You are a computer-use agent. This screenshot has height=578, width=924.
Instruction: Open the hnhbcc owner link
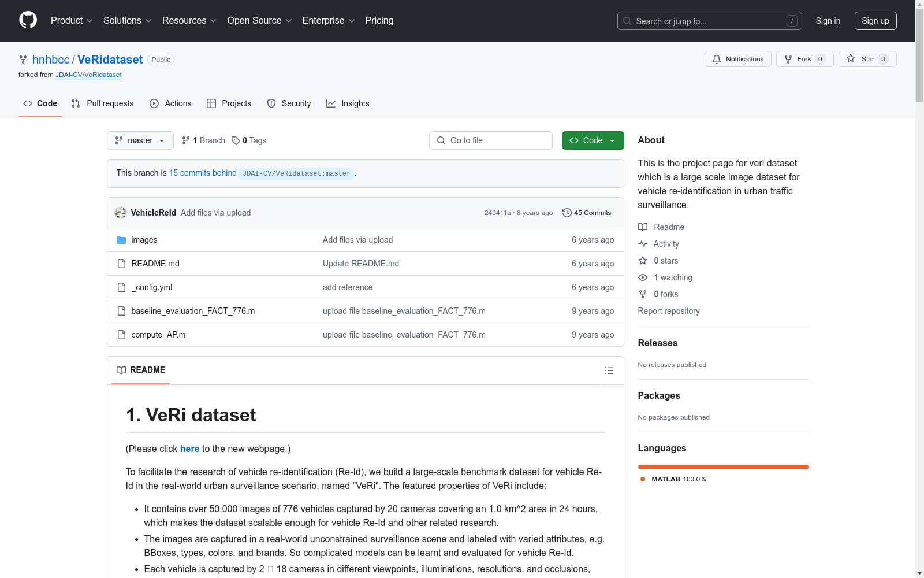tap(51, 60)
